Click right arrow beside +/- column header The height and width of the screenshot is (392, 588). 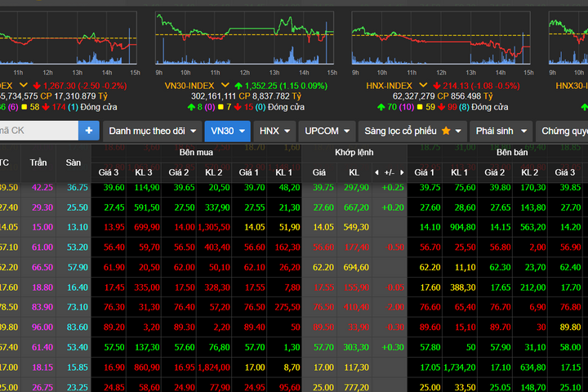point(402,172)
